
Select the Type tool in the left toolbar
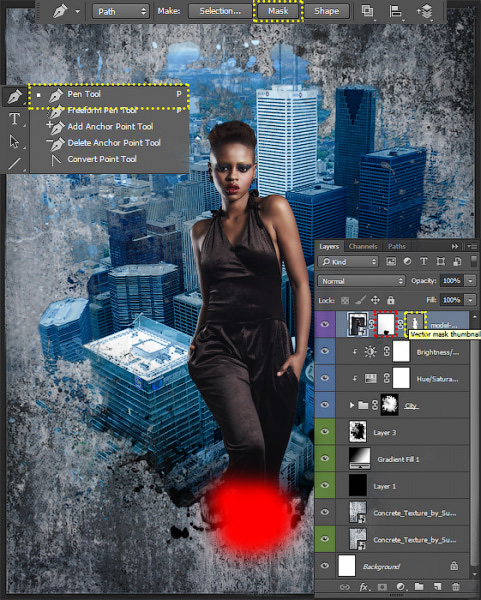14,119
